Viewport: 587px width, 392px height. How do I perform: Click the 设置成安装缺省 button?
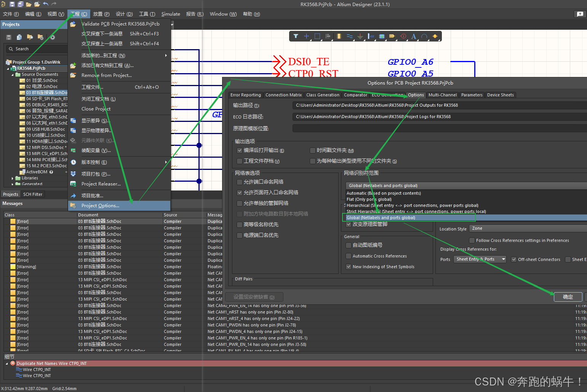(x=254, y=297)
